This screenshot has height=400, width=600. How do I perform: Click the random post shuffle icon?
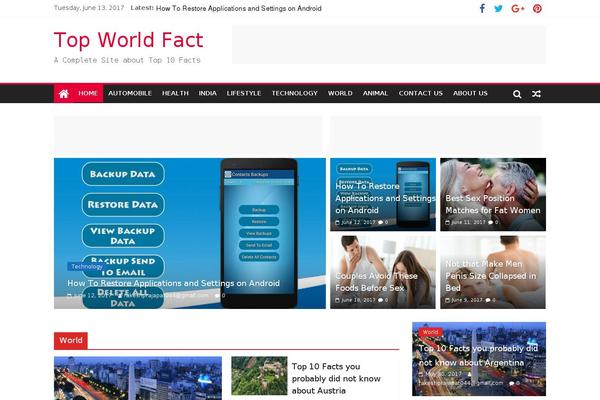tap(536, 94)
